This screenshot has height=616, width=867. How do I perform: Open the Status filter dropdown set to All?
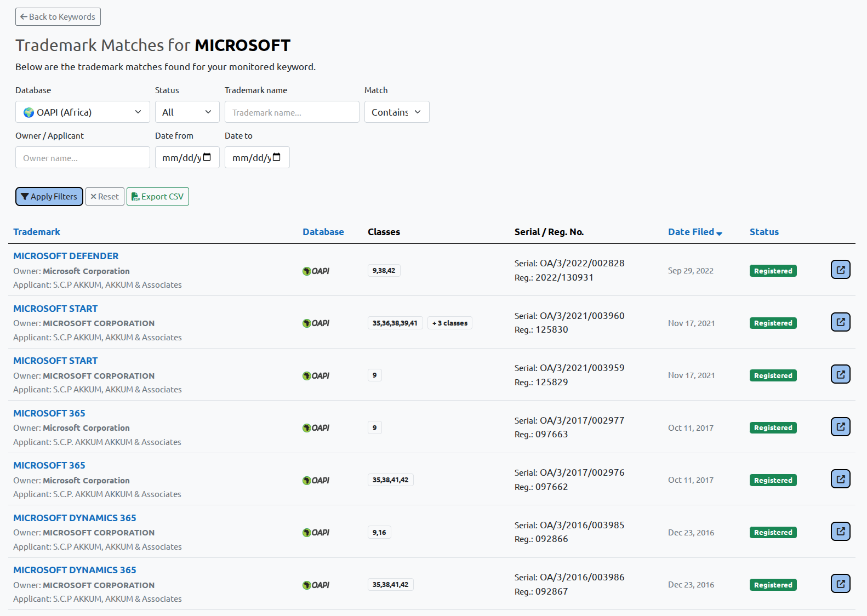(x=187, y=112)
